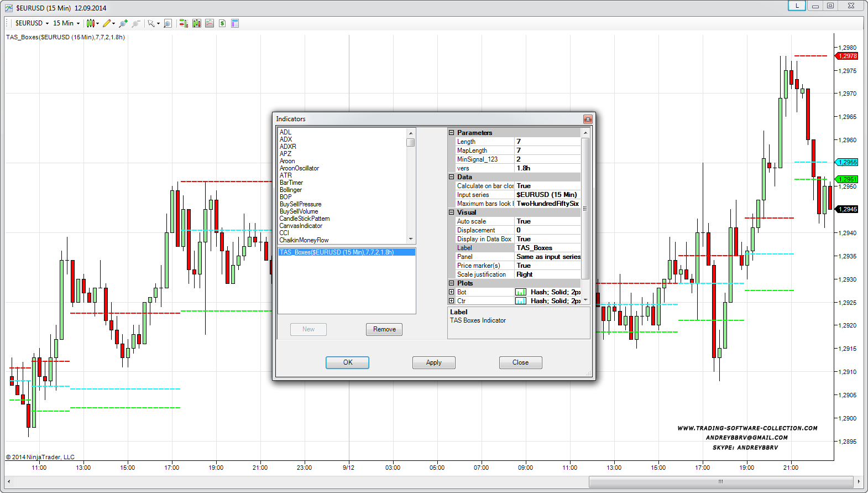868x493 pixels.
Task: Collapse the Parameters section
Action: click(452, 133)
